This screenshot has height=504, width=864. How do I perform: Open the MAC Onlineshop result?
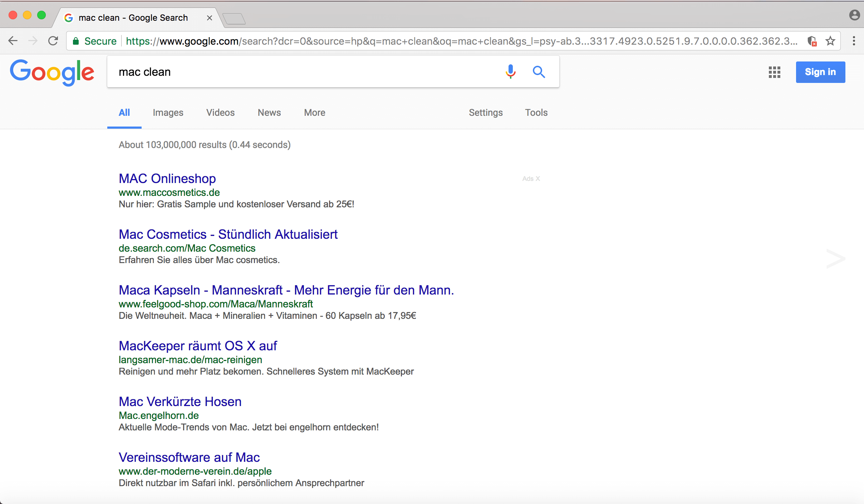point(167,178)
